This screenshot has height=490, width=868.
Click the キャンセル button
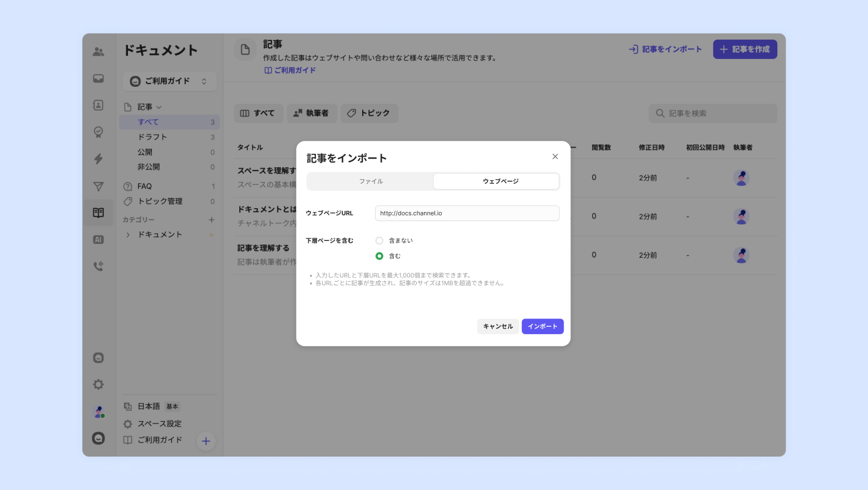(498, 326)
